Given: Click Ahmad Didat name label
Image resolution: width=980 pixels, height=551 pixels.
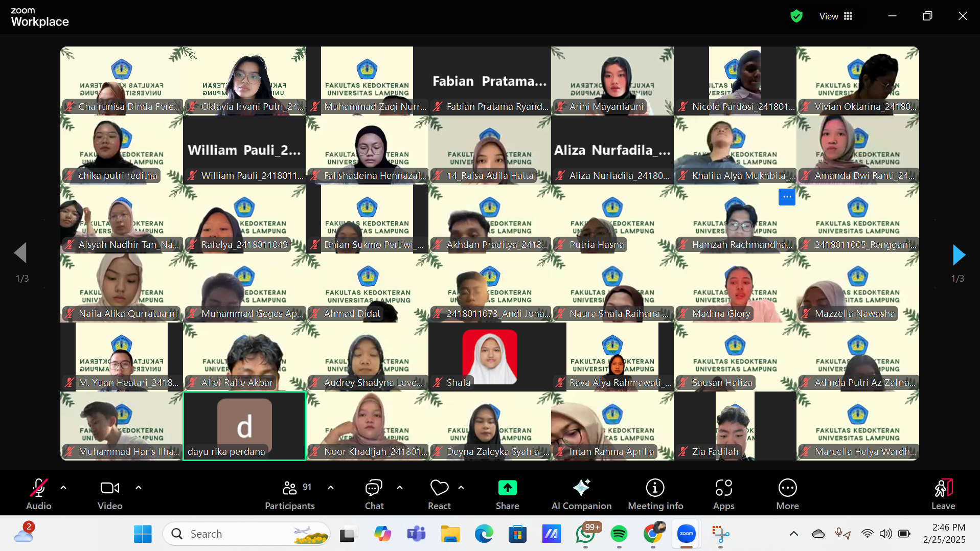Looking at the screenshot, I should tap(352, 314).
